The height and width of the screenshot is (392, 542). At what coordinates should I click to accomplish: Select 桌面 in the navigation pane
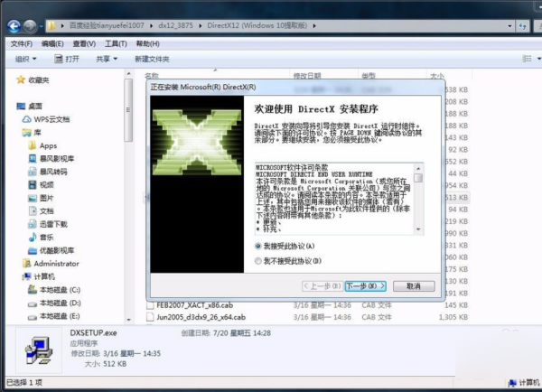click(x=30, y=106)
